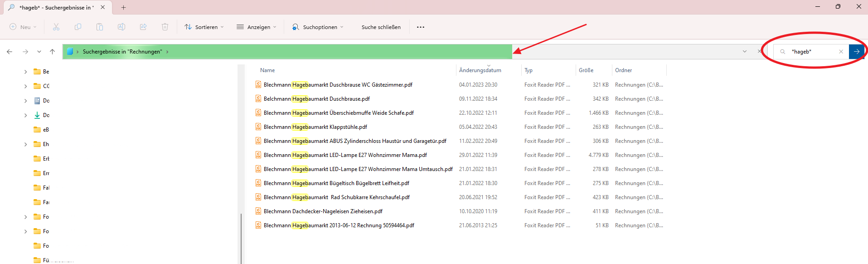Click the breadcrumb chevron after "Rechnungen"
Screen dimensions: 868x264
coord(167,52)
